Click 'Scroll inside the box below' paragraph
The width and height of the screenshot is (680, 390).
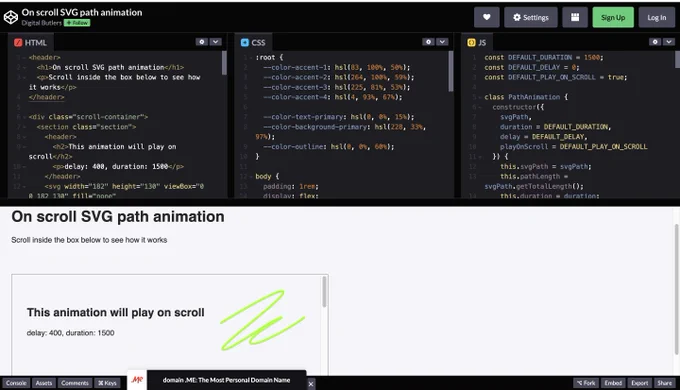pos(89,240)
